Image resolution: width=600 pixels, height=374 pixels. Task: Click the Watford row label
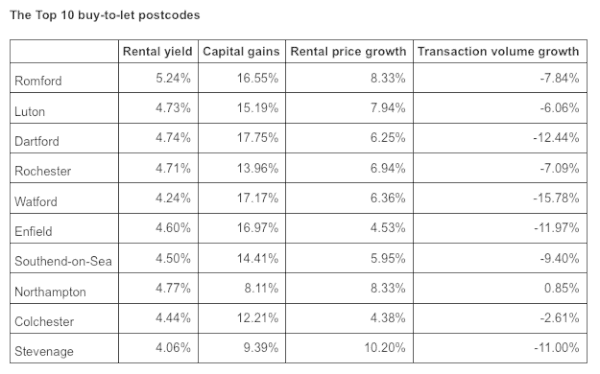point(36,201)
